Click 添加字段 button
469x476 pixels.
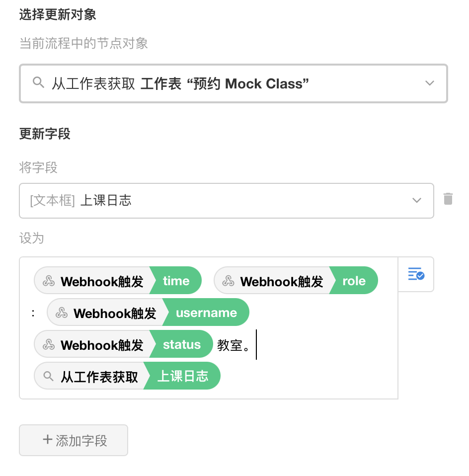[74, 440]
